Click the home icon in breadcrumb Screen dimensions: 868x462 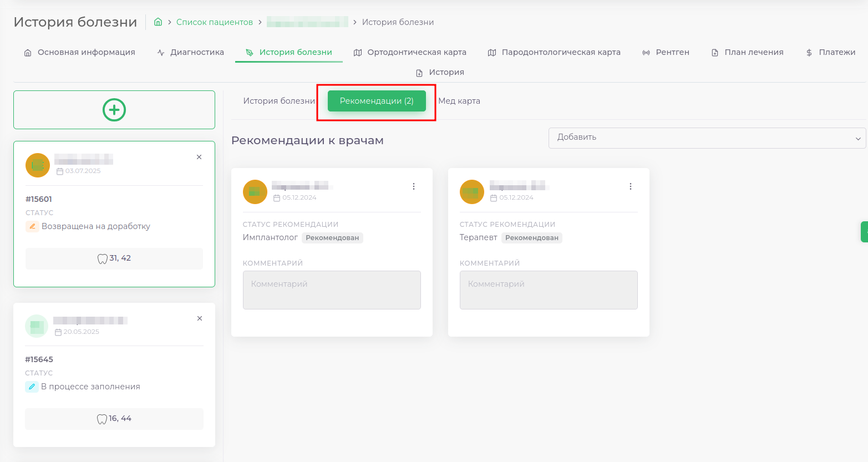pyautogui.click(x=158, y=22)
